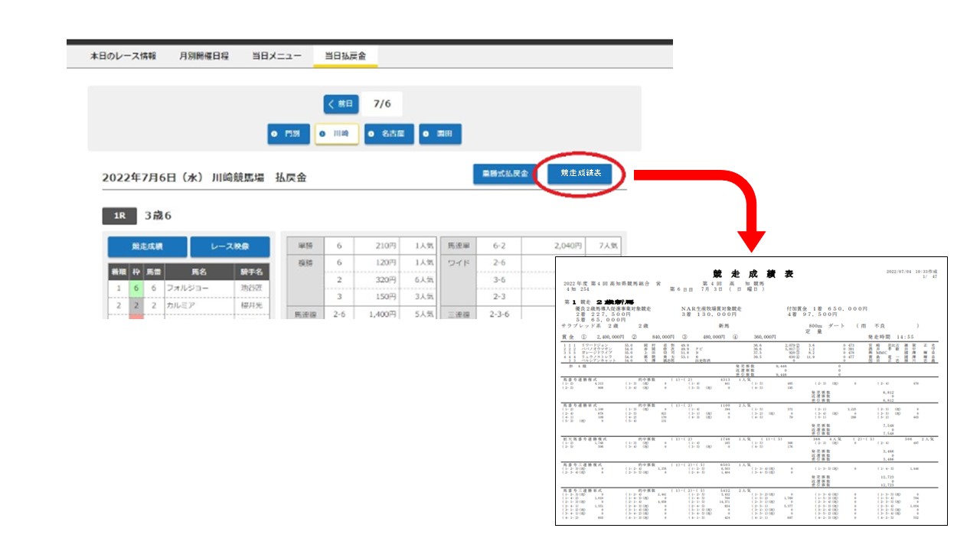Click the heading 2022年7月6日(水) 川崎競馬場 払戻金
Viewport: 980px width, 551px height.
(204, 178)
